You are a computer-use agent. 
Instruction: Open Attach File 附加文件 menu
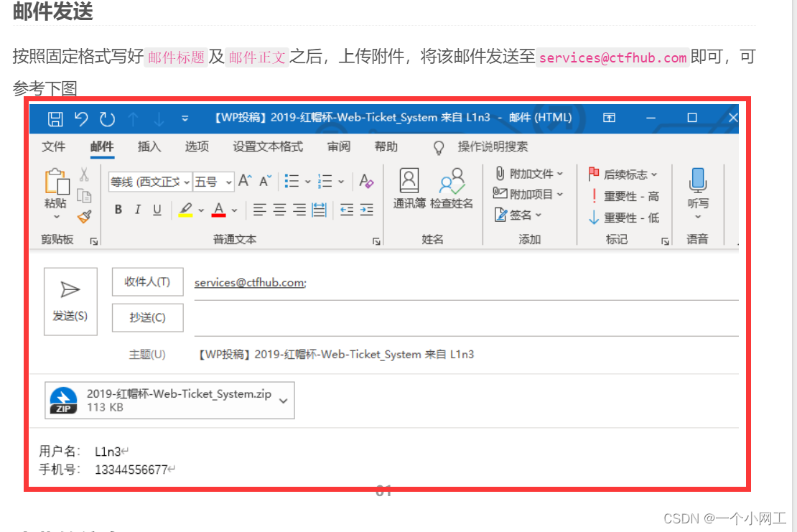528,174
